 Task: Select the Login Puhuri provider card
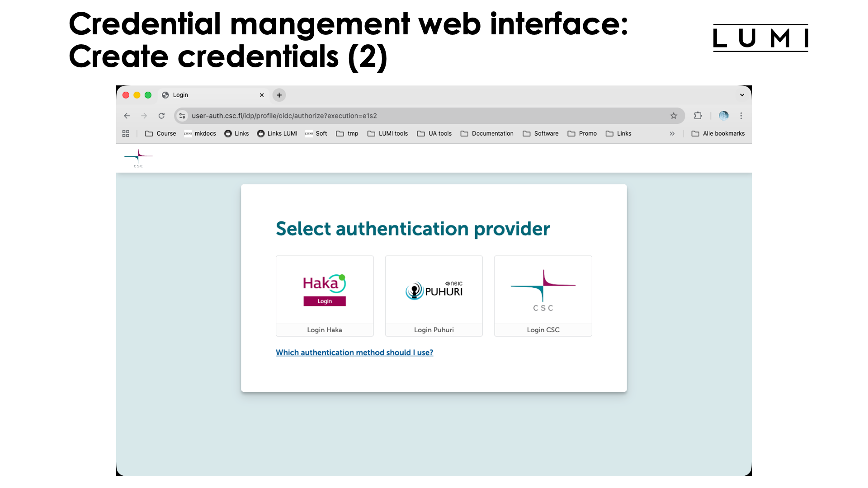pos(434,296)
